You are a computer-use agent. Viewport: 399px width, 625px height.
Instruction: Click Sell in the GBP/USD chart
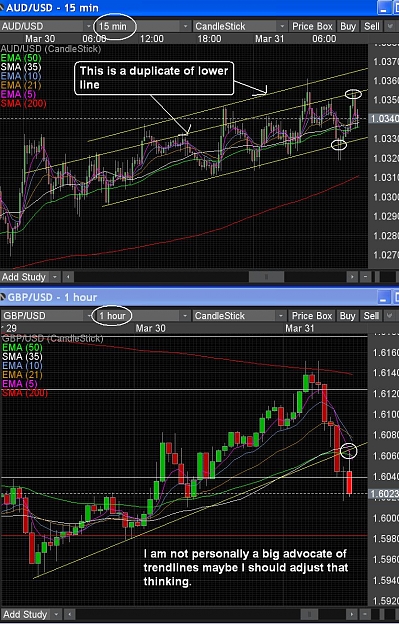click(x=371, y=316)
